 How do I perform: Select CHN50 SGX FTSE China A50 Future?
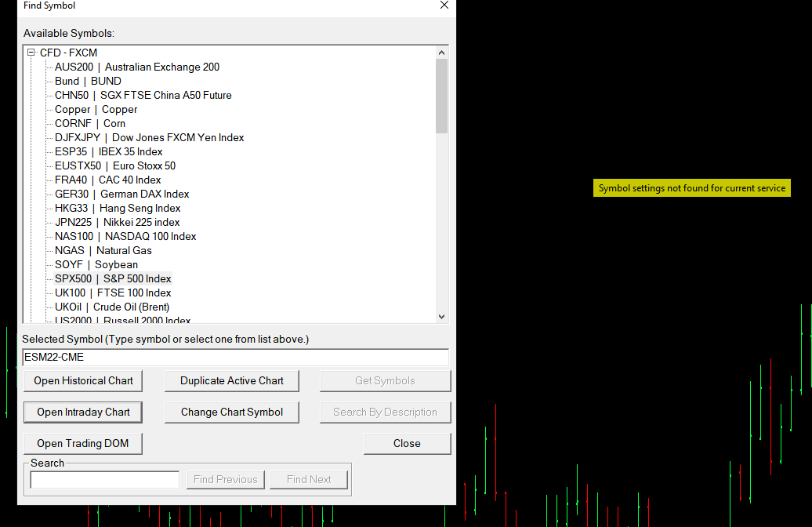click(x=143, y=96)
